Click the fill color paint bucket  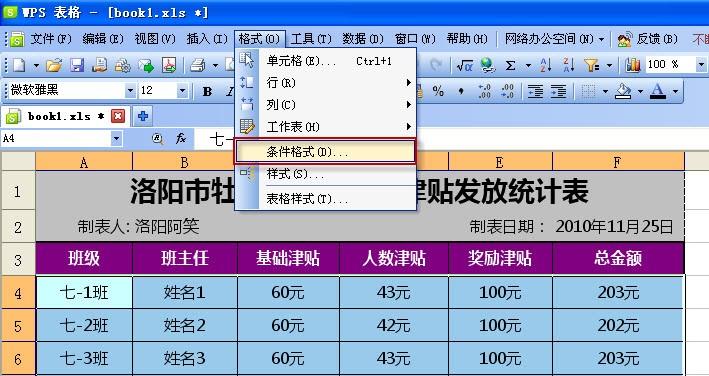point(624,91)
